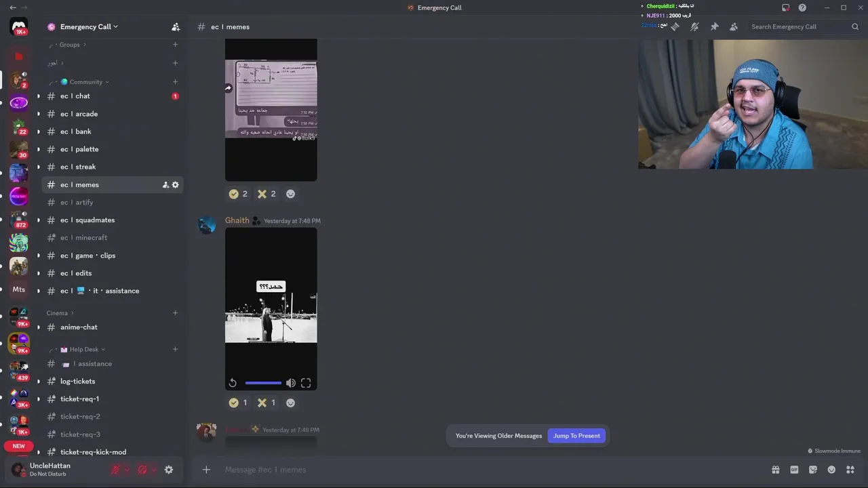The width and height of the screenshot is (868, 488).
Task: Open the emoji picker in message bar
Action: [x=831, y=470]
